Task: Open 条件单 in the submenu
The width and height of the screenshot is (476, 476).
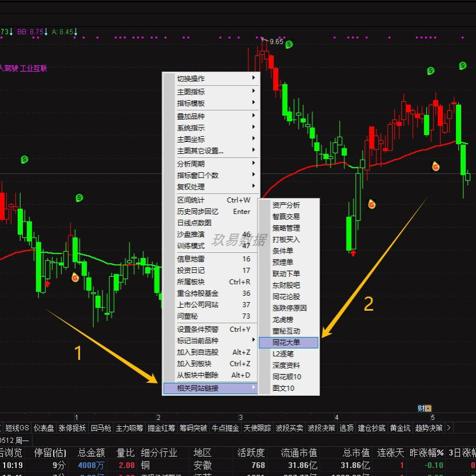Action: 288,251
